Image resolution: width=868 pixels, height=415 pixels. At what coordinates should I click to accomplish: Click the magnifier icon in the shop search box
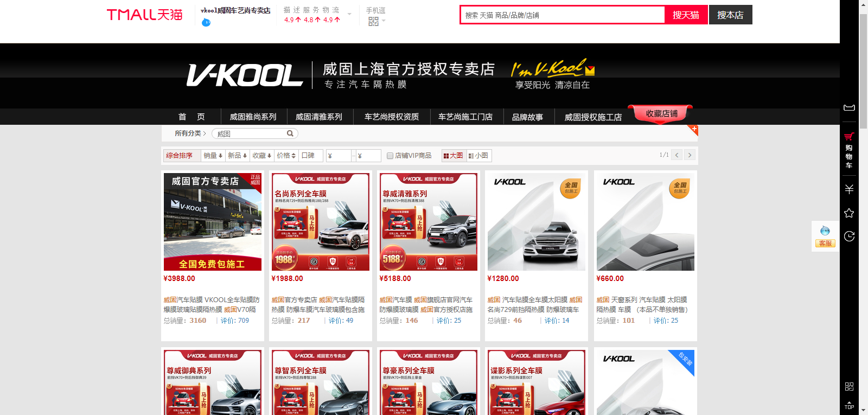pyautogui.click(x=290, y=133)
